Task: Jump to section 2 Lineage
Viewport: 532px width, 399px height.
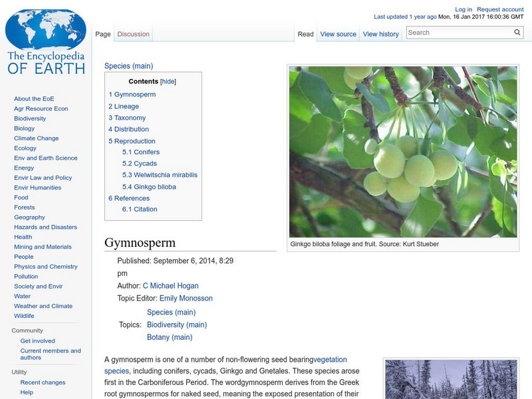Action: coord(124,106)
